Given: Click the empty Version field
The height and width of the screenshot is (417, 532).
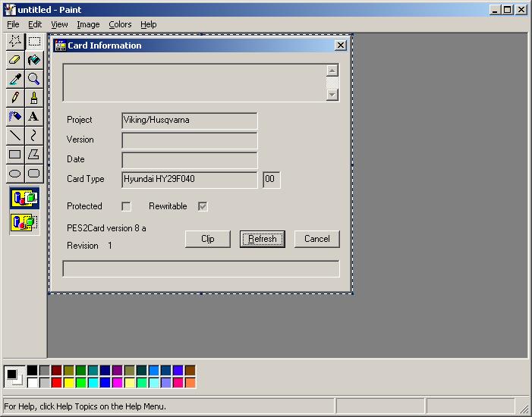Looking at the screenshot, I should coord(189,140).
